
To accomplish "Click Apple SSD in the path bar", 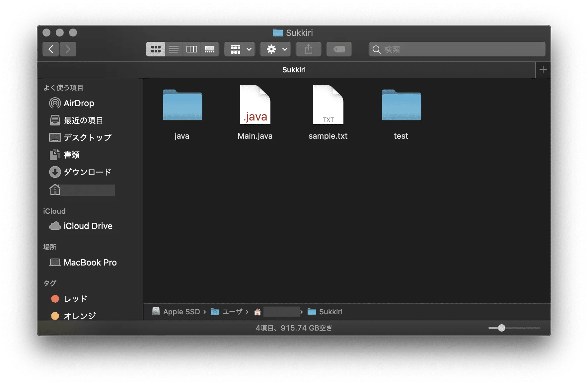I will tap(176, 312).
